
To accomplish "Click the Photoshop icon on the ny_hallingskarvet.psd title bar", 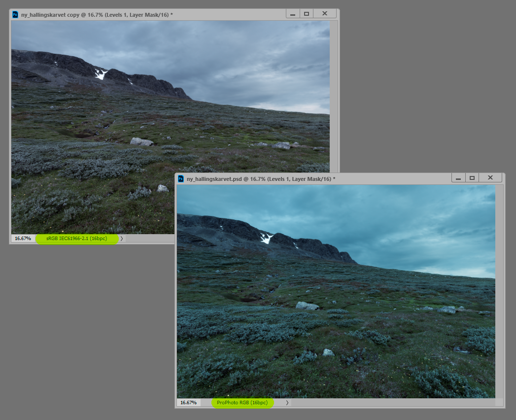I will tap(181, 177).
